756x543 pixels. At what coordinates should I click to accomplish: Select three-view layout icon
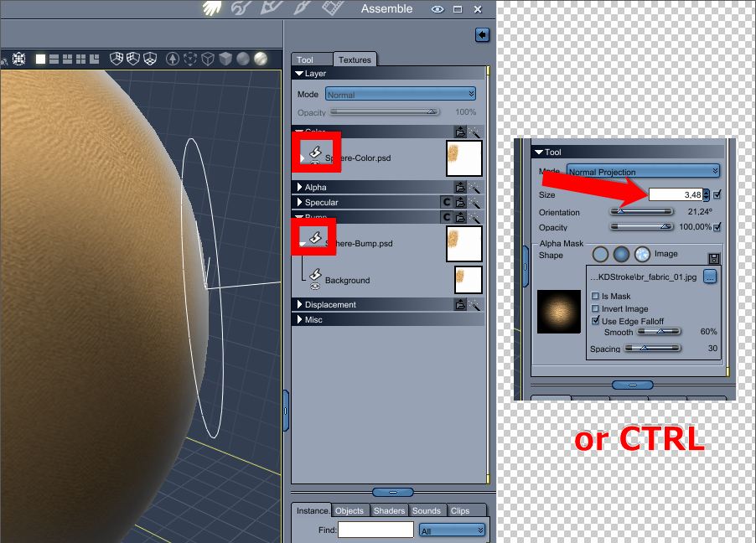pyautogui.click(x=68, y=59)
